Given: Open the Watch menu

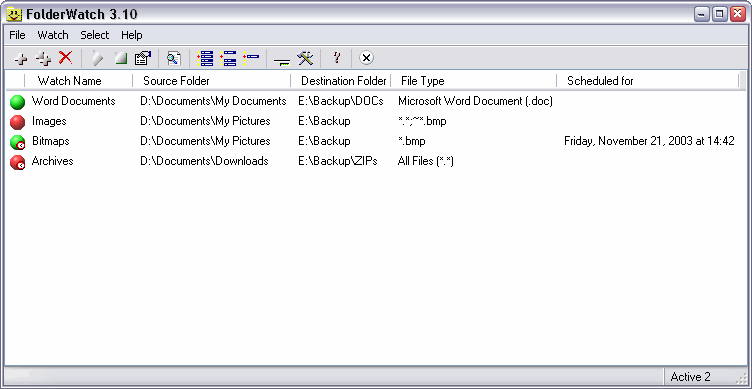Looking at the screenshot, I should pyautogui.click(x=53, y=35).
